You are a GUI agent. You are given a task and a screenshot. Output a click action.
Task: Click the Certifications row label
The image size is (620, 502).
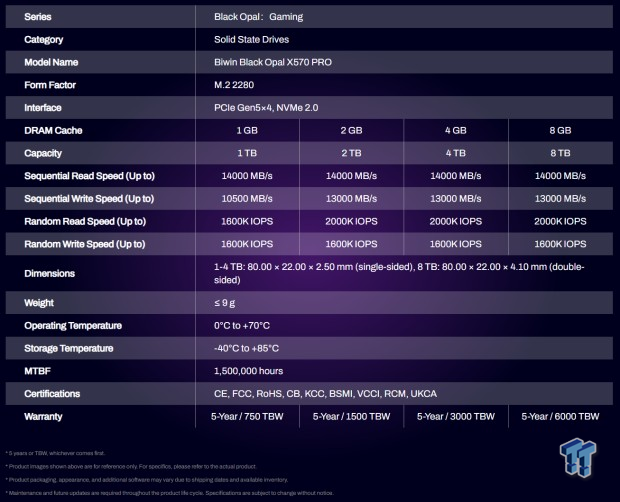click(52, 394)
